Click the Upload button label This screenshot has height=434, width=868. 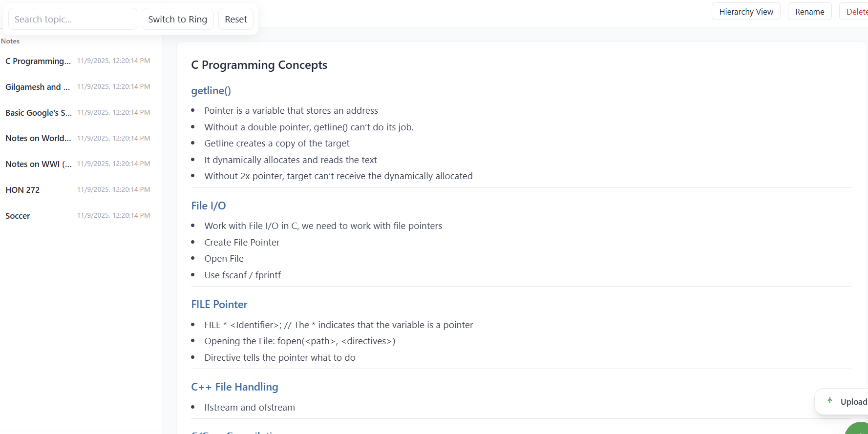click(x=853, y=402)
